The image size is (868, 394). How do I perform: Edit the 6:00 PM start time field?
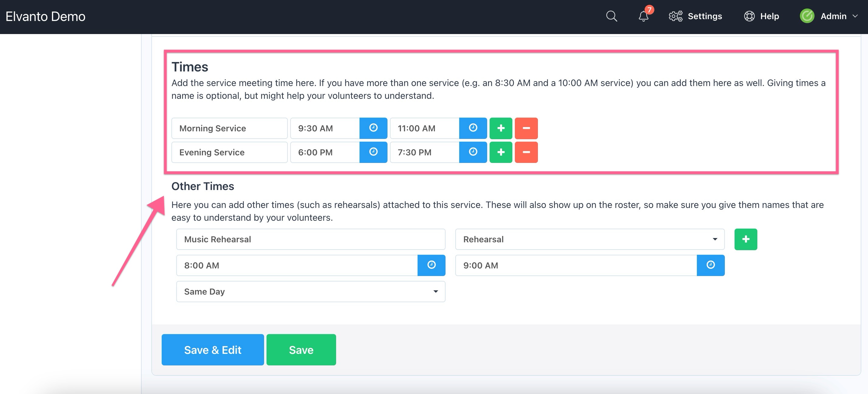(325, 152)
